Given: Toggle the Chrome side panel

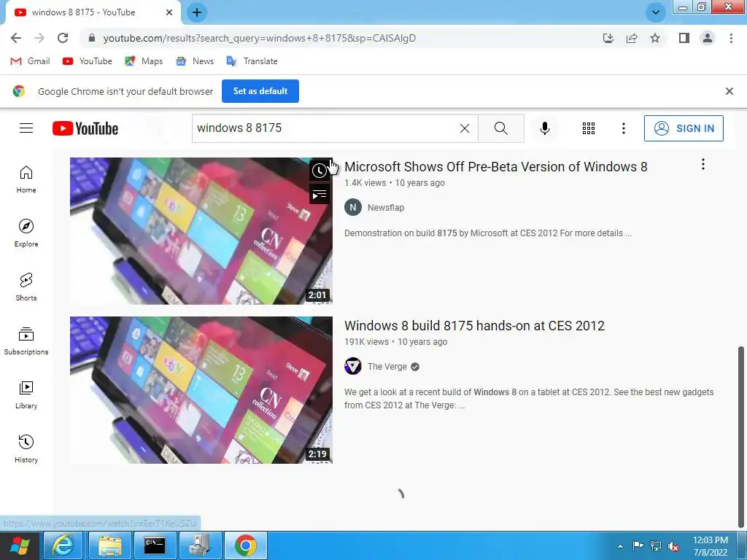Looking at the screenshot, I should click(x=684, y=38).
